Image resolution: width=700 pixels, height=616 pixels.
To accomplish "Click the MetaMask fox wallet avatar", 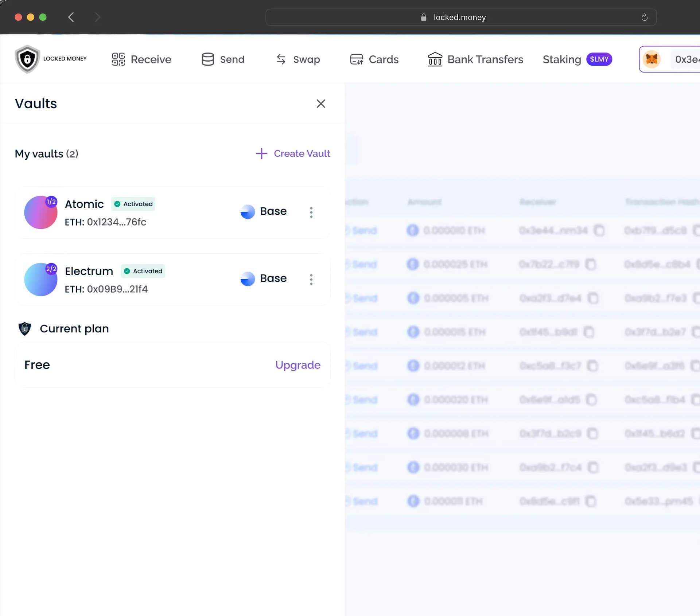I will click(652, 59).
